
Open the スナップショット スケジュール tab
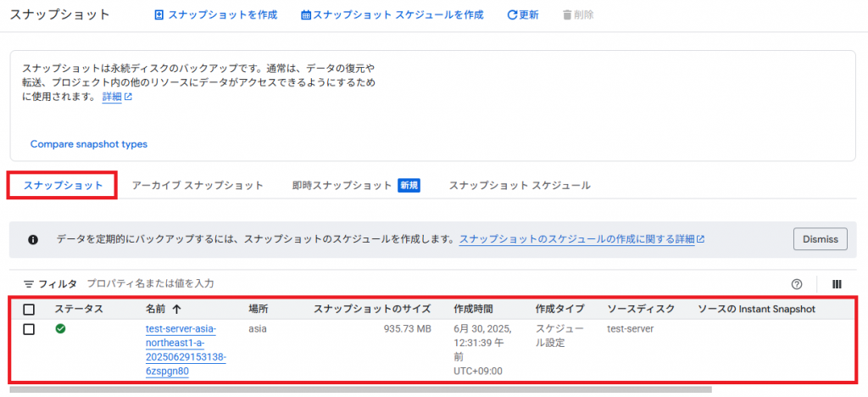(520, 186)
